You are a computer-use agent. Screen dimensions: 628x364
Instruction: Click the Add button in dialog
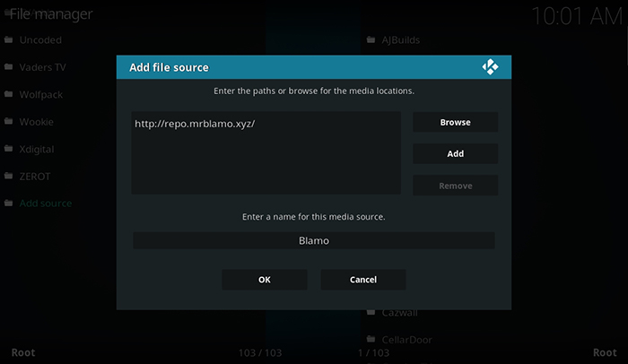coord(456,154)
